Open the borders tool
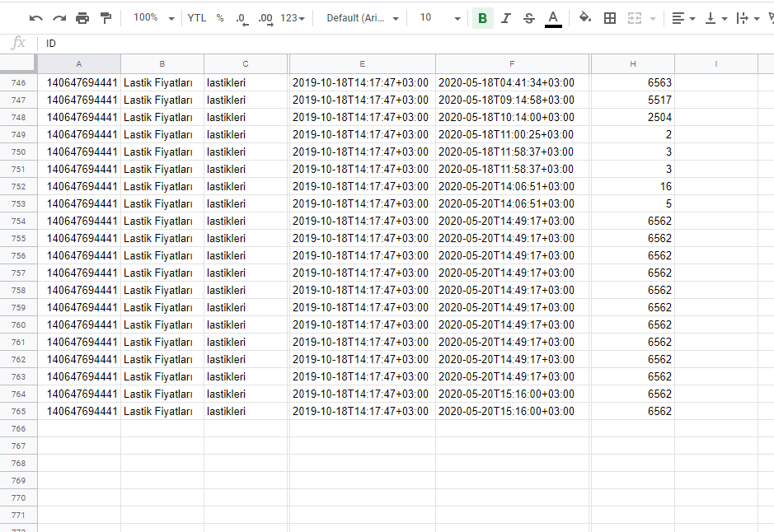 [610, 18]
